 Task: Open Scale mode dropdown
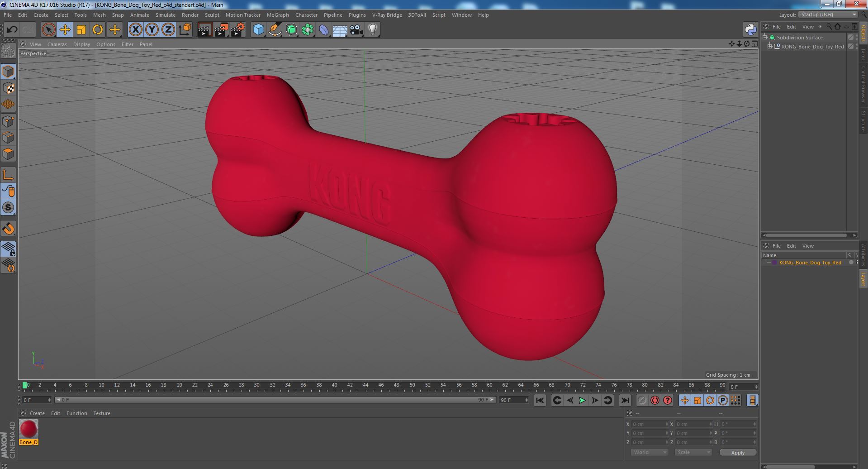point(693,452)
